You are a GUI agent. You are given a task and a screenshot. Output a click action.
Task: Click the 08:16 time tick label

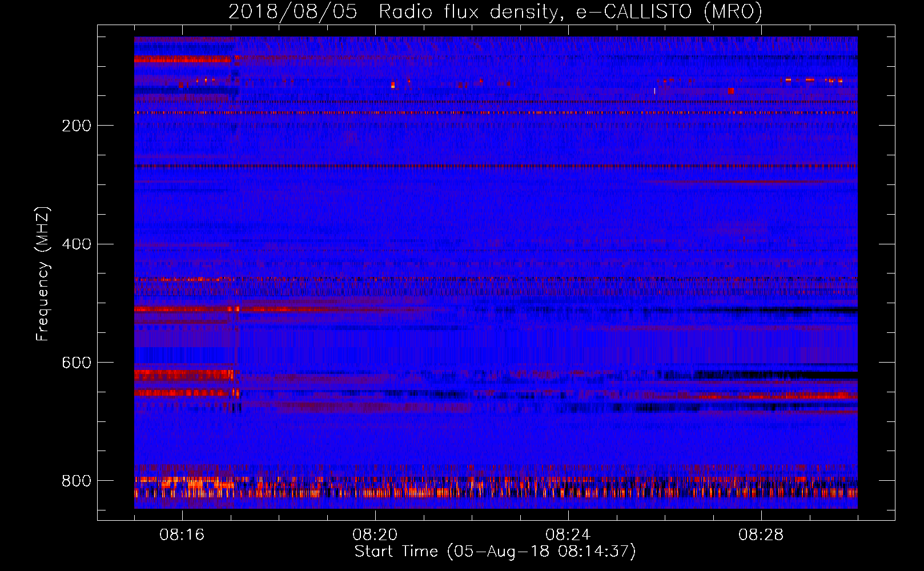point(182,535)
